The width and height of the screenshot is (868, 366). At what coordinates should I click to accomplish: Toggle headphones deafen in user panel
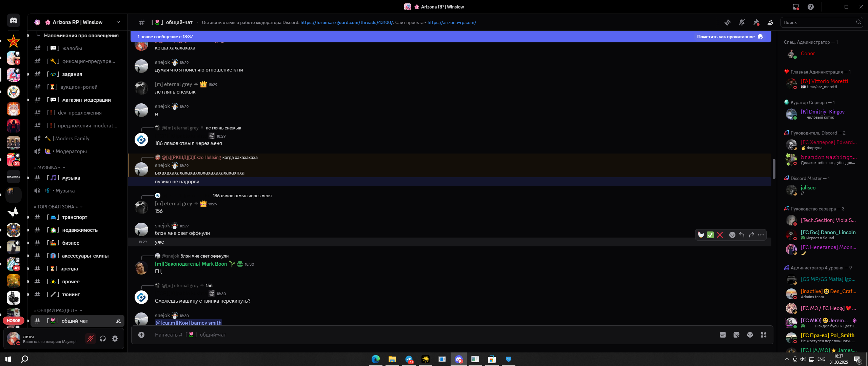coord(103,339)
